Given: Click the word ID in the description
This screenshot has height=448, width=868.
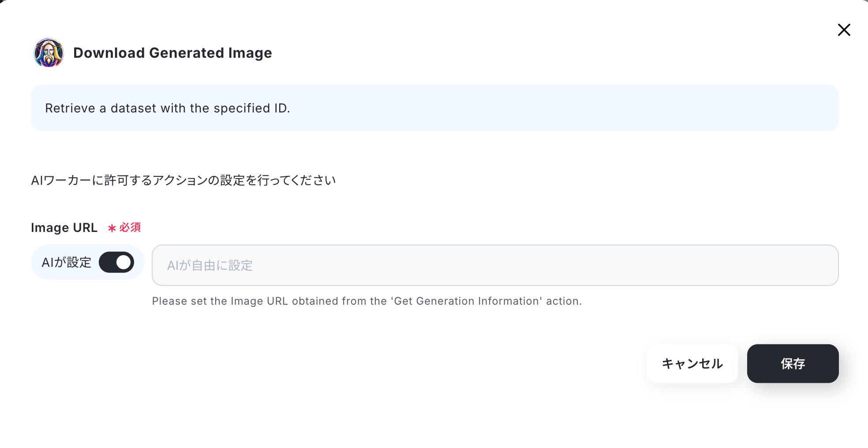Looking at the screenshot, I should [x=281, y=108].
